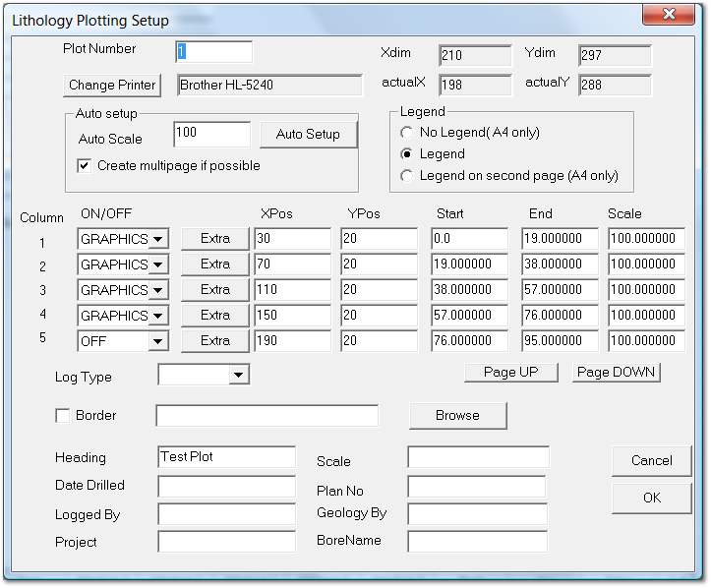Viewport: 711px width, 588px height.
Task: Choose Legend on second page option
Action: (407, 176)
